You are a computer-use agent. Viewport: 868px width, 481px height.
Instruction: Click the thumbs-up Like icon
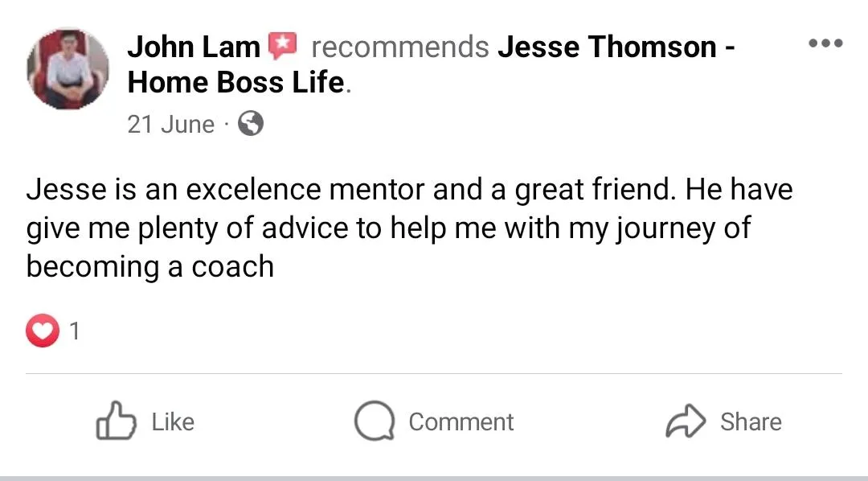117,421
